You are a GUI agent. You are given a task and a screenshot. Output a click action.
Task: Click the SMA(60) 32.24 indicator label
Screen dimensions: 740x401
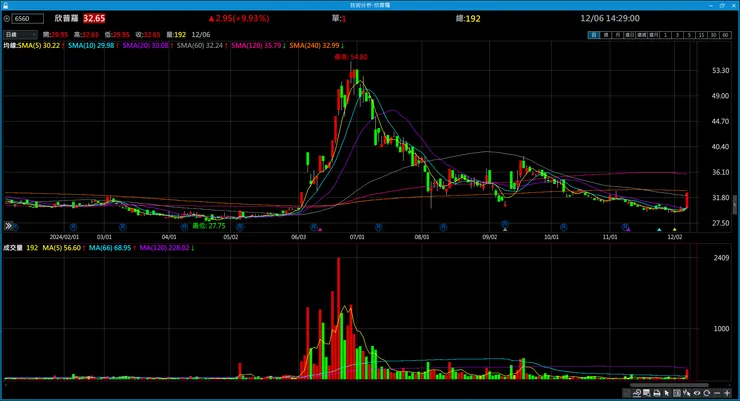[x=200, y=45]
